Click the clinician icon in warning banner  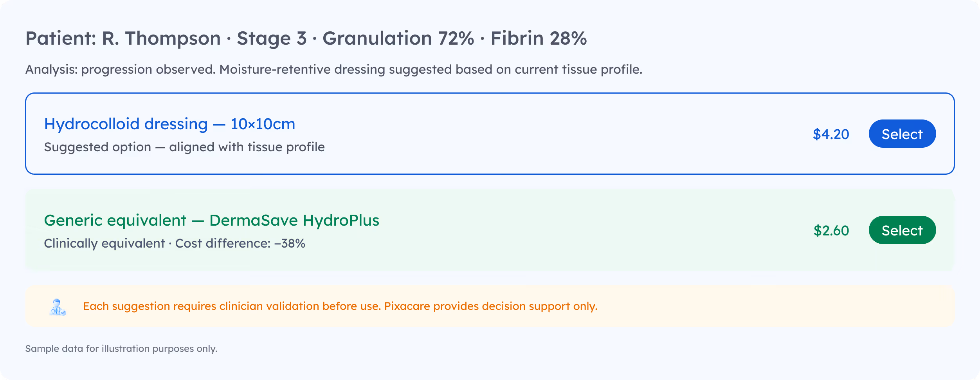tap(58, 307)
